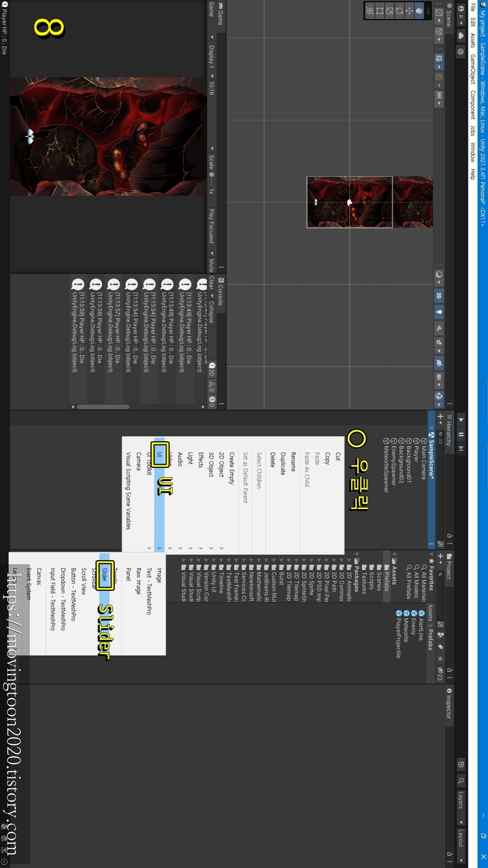The height and width of the screenshot is (868, 488).
Task: Open the Window menu
Action: (x=473, y=152)
